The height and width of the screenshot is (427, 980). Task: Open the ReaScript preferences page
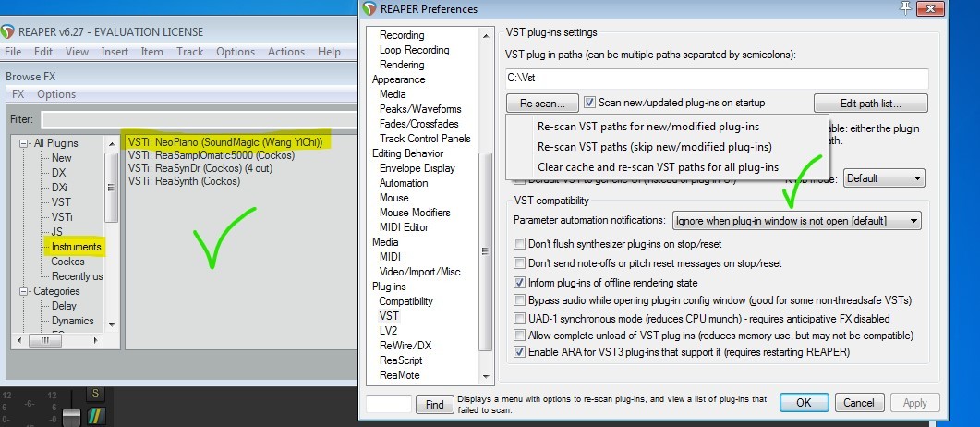(x=401, y=360)
